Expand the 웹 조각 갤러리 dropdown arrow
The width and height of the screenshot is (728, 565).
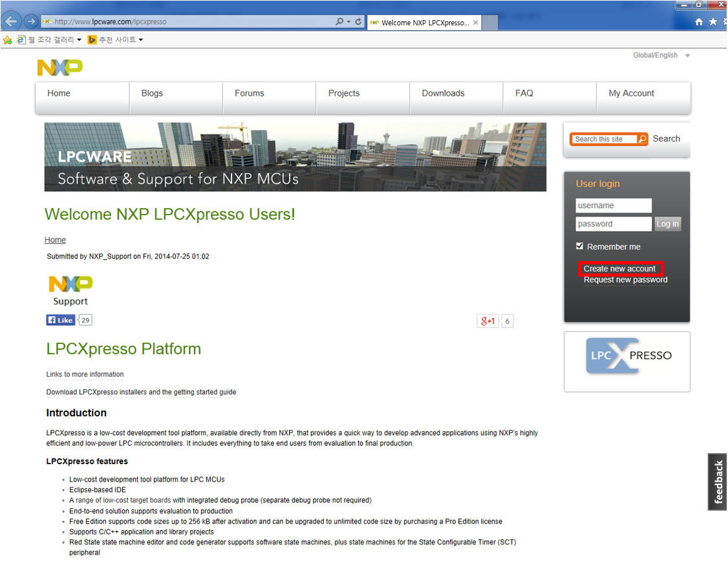tap(80, 40)
